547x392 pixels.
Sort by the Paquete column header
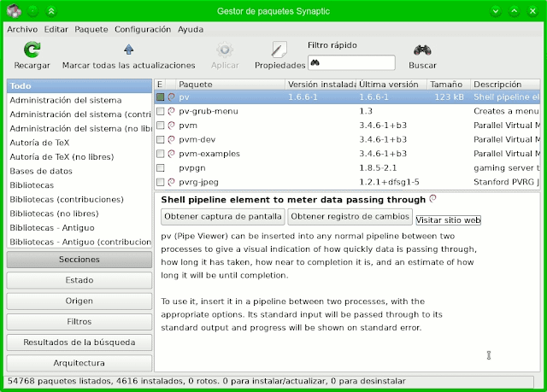point(231,85)
